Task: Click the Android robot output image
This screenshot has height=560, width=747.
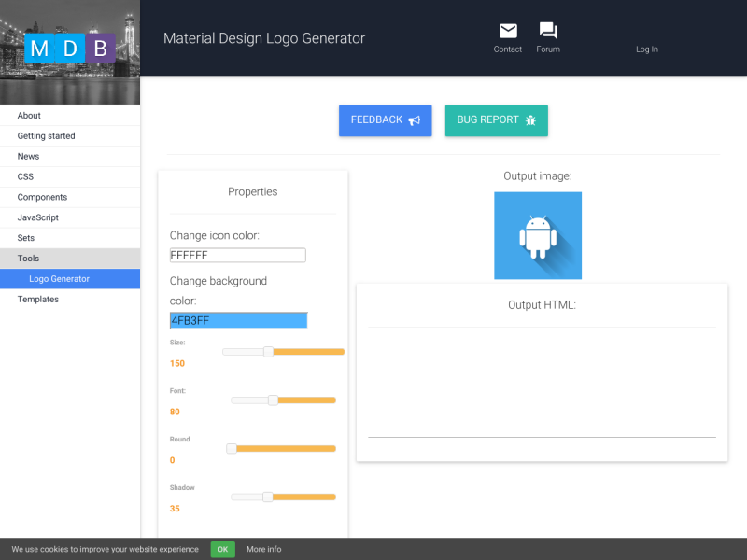Action: tap(538, 235)
